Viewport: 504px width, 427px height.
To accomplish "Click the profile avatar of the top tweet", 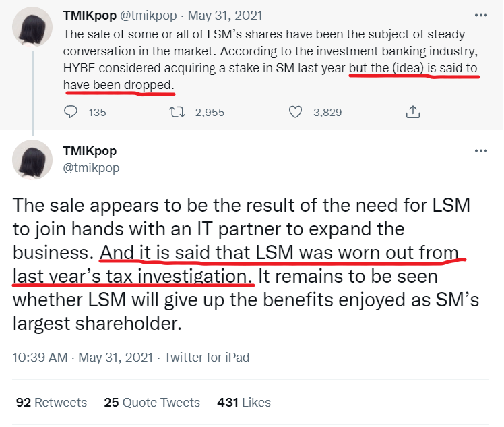I will click(x=32, y=28).
